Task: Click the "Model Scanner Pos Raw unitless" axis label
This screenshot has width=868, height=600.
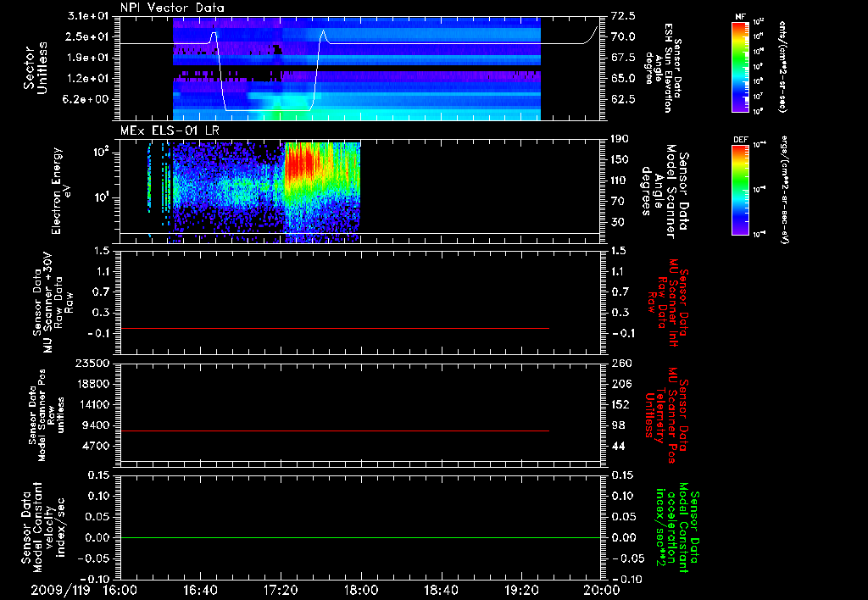Action: pyautogui.click(x=47, y=415)
